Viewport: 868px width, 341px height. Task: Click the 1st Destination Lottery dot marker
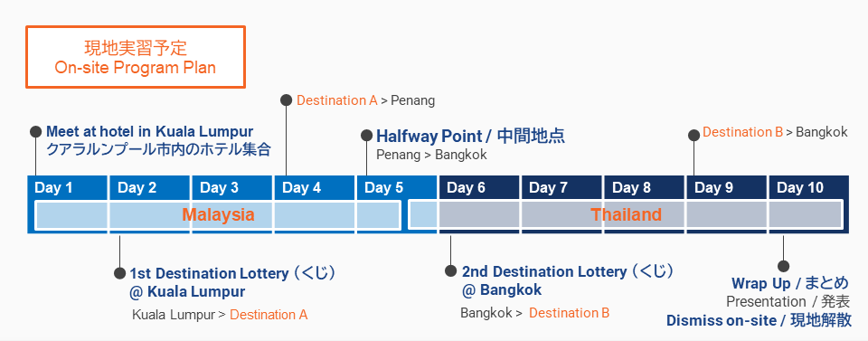point(119,273)
